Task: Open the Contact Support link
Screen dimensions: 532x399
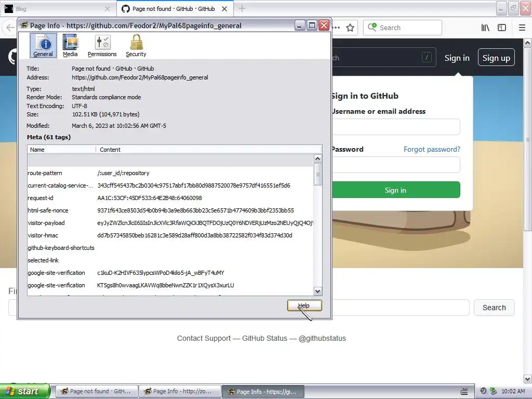Action: point(204,338)
